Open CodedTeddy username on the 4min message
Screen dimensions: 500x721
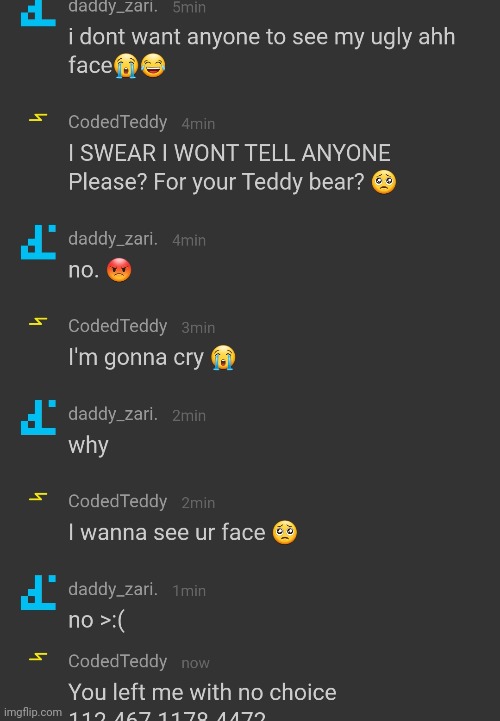pos(118,122)
